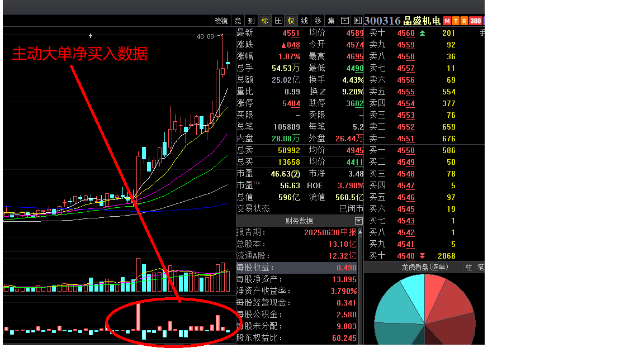Image resolution: width=644 pixels, height=362 pixels.
Task: Click the red down arrows beside 买十
Action: [422, 256]
